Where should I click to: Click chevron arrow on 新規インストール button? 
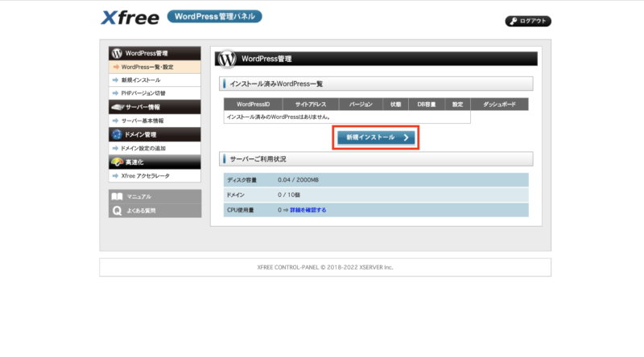tap(406, 137)
